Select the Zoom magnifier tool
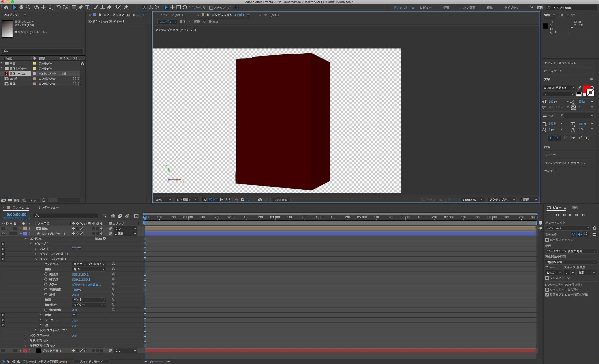 point(28,7)
